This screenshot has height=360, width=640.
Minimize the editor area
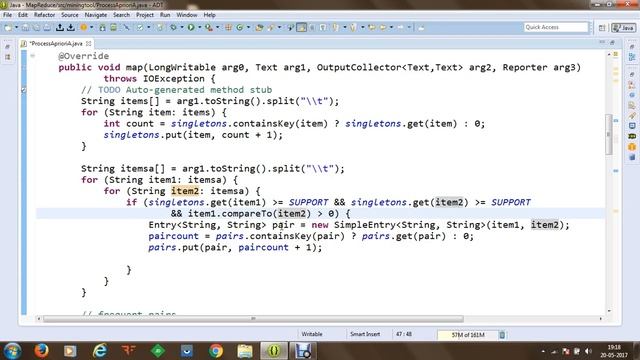tap(602, 42)
